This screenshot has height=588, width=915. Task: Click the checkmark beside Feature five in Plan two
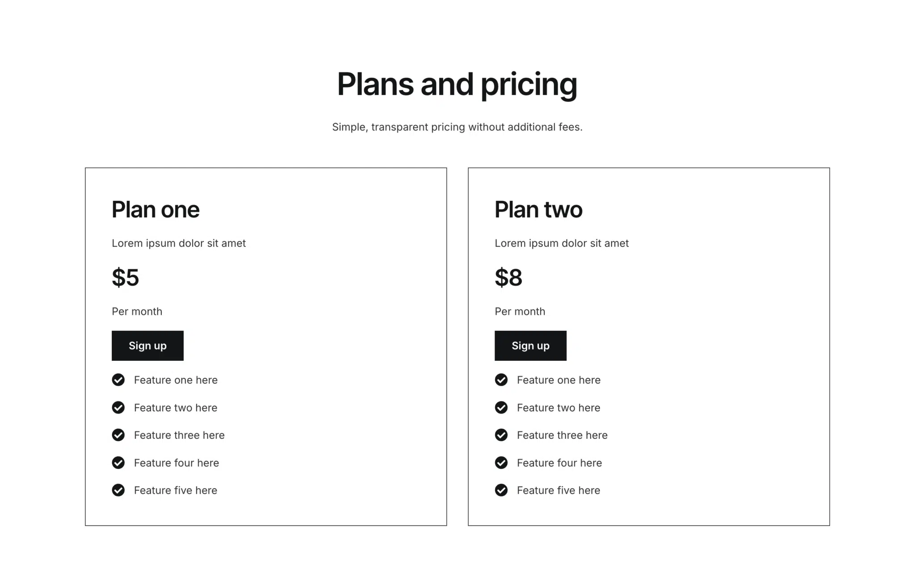[501, 490]
